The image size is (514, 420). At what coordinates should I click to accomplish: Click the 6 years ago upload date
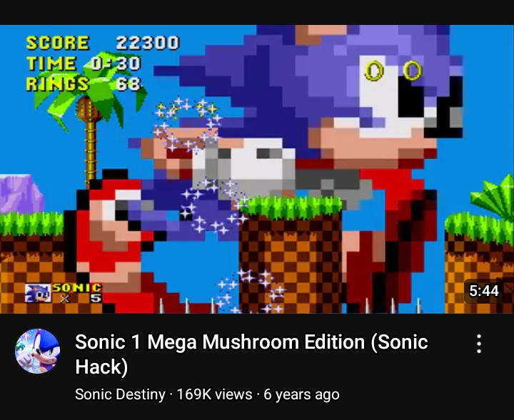pos(301,394)
